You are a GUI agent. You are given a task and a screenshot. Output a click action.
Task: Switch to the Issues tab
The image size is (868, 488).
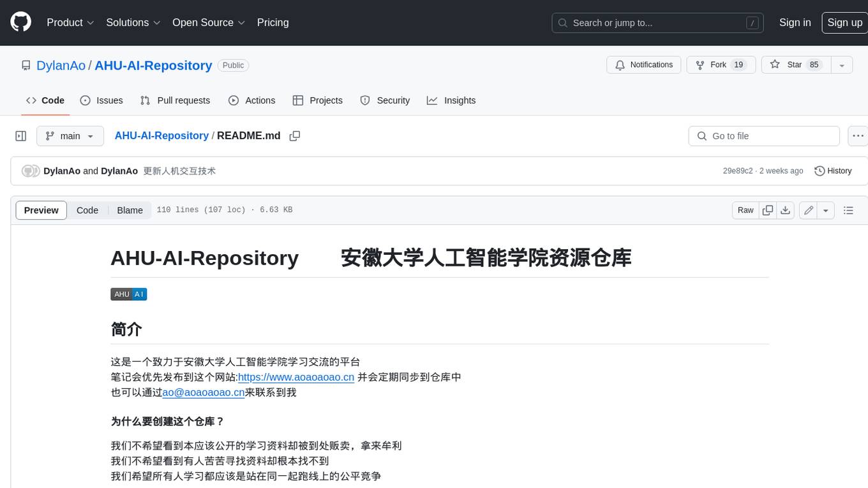coord(101,100)
